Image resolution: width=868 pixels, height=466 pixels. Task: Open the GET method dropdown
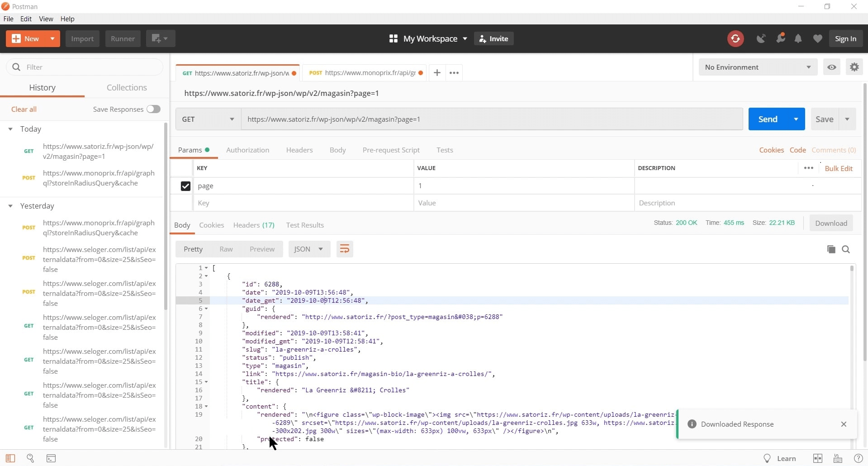coord(208,119)
